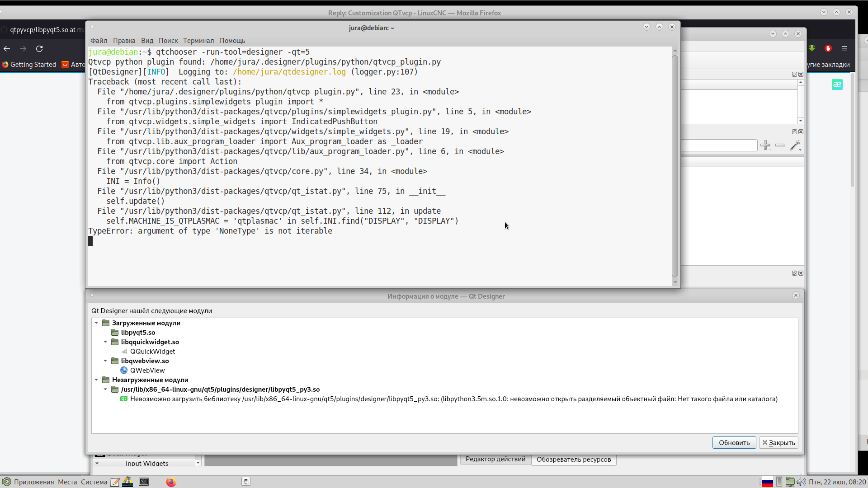This screenshot has width=868, height=488.
Task: Collapse the libqwebview.so tree node
Action: pyautogui.click(x=105, y=361)
